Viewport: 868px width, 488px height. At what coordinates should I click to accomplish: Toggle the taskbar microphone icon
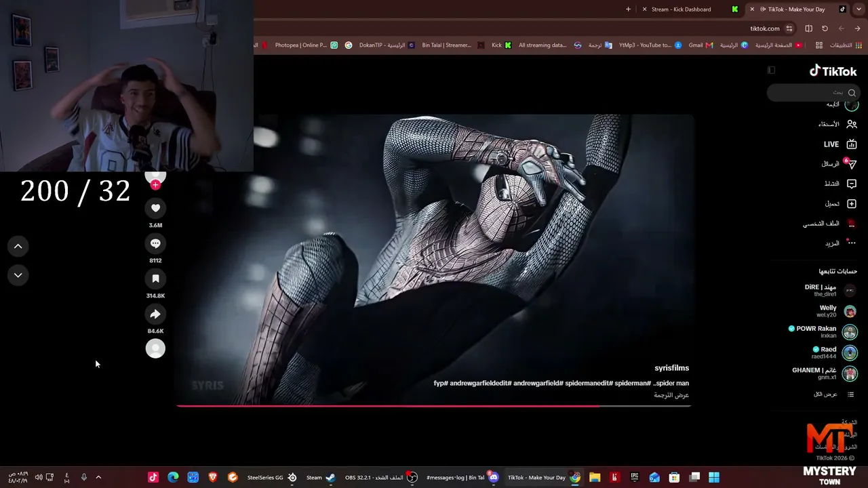click(x=84, y=478)
